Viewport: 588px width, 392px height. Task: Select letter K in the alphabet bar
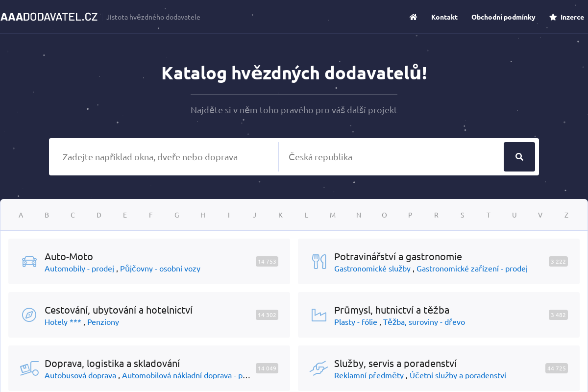click(280, 215)
